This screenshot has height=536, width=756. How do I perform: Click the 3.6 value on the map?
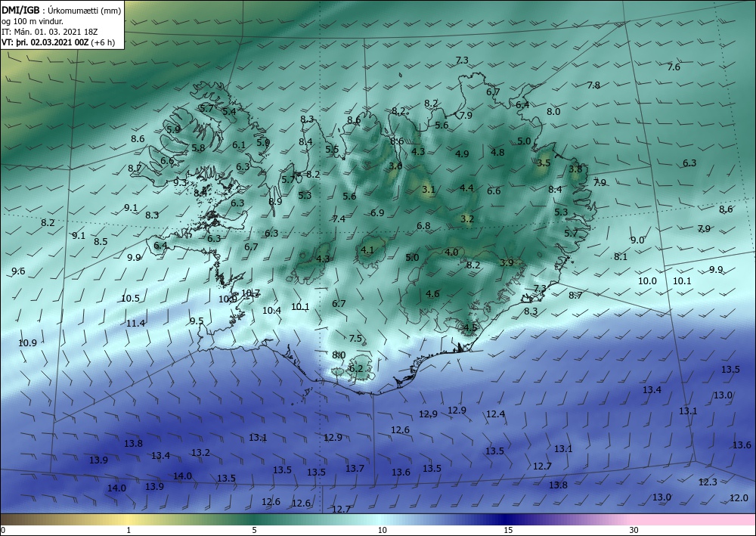(396, 166)
